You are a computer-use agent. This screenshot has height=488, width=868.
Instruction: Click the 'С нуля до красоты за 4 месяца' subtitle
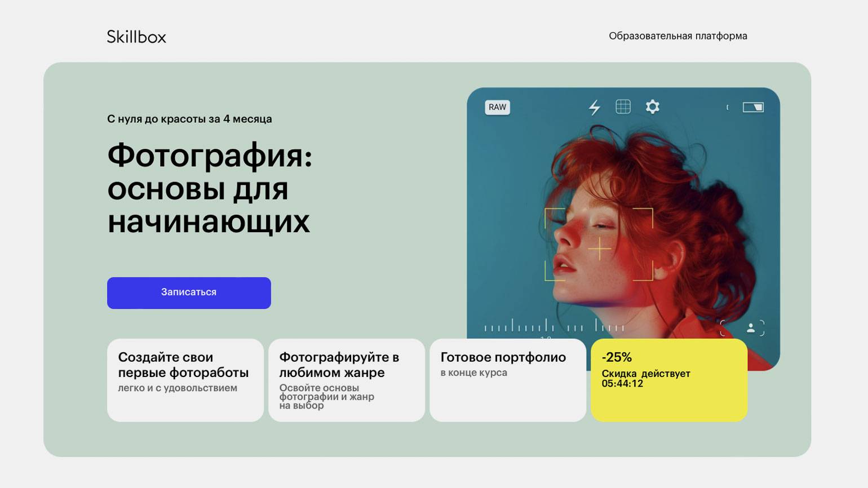(x=189, y=119)
